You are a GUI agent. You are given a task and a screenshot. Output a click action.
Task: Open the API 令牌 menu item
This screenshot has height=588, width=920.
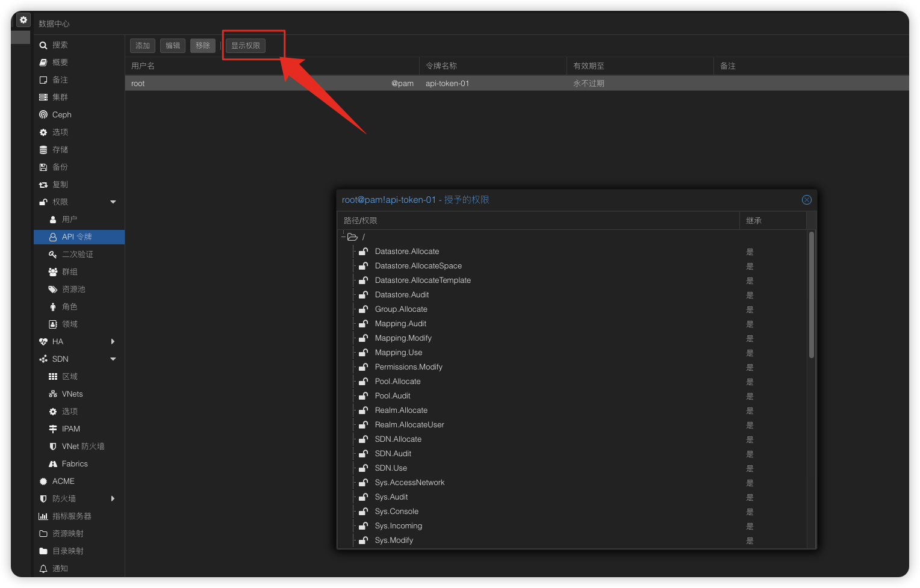click(x=77, y=237)
